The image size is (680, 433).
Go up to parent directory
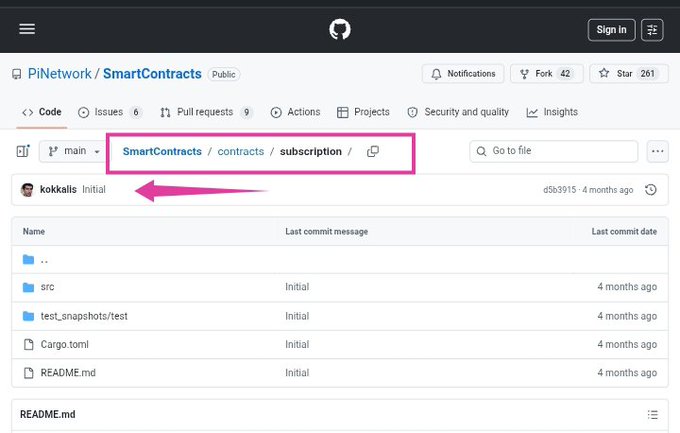[44, 260]
